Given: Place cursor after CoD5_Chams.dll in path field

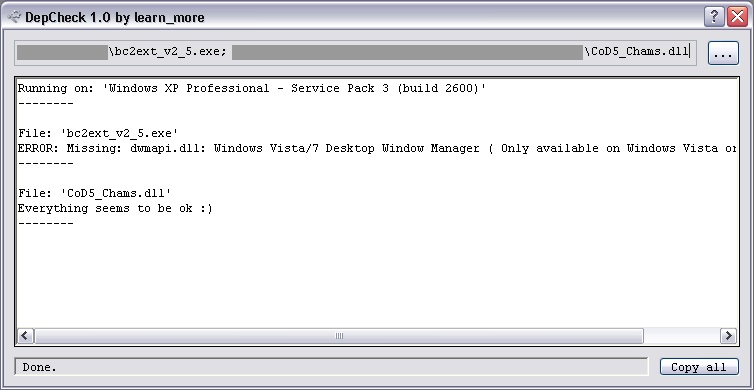Looking at the screenshot, I should pos(690,51).
